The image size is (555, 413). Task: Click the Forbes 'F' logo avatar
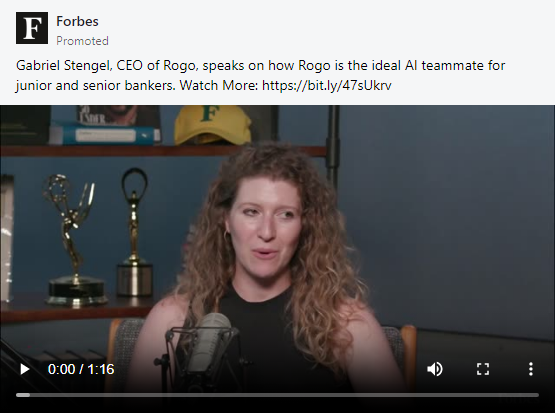(x=32, y=28)
